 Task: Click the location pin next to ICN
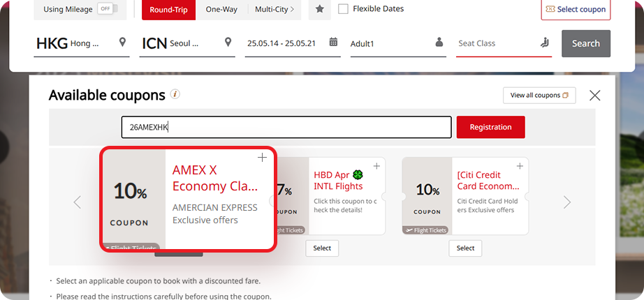pyautogui.click(x=228, y=43)
